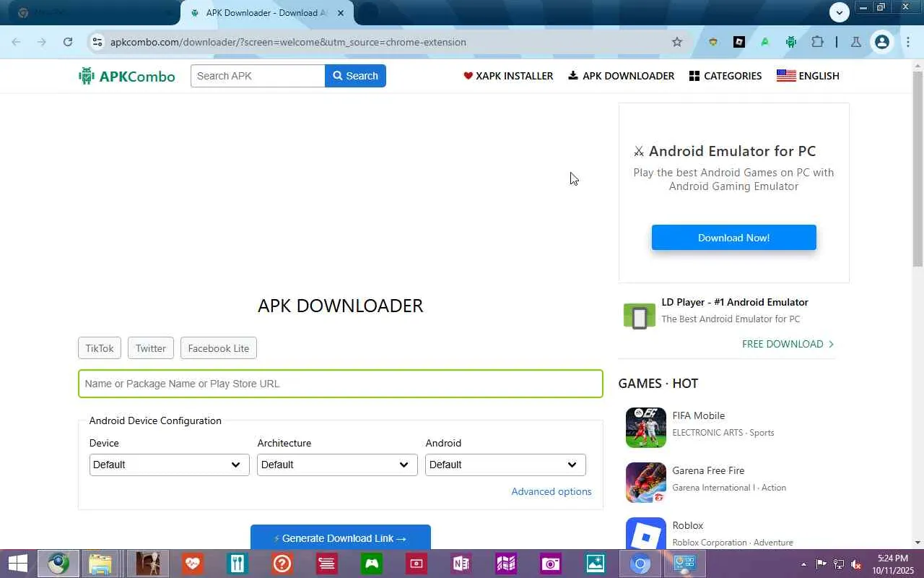Image resolution: width=924 pixels, height=578 pixels.
Task: Open the Photos app from the taskbar
Action: click(595, 564)
